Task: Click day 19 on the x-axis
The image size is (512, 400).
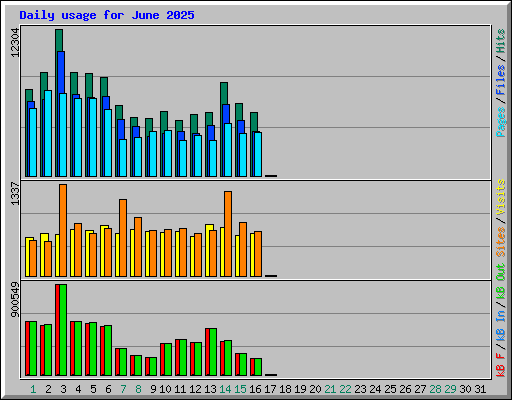Action: point(300,389)
